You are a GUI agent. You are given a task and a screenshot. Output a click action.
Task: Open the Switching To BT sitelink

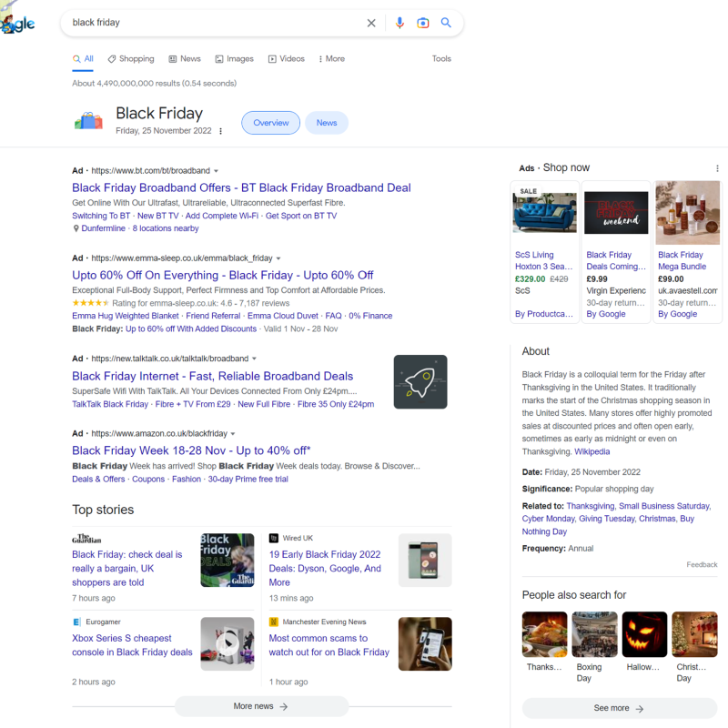pyautogui.click(x=101, y=216)
